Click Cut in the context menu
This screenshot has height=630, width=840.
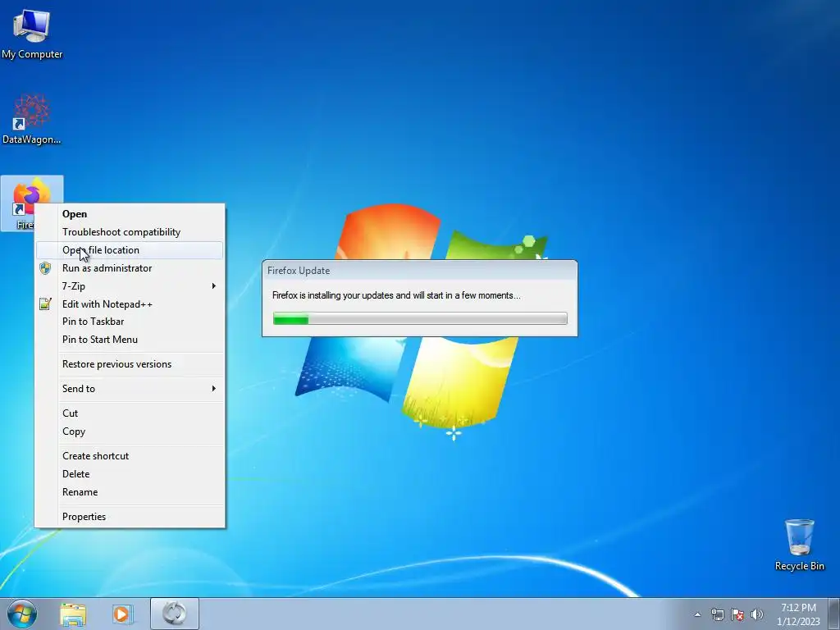click(x=129, y=413)
